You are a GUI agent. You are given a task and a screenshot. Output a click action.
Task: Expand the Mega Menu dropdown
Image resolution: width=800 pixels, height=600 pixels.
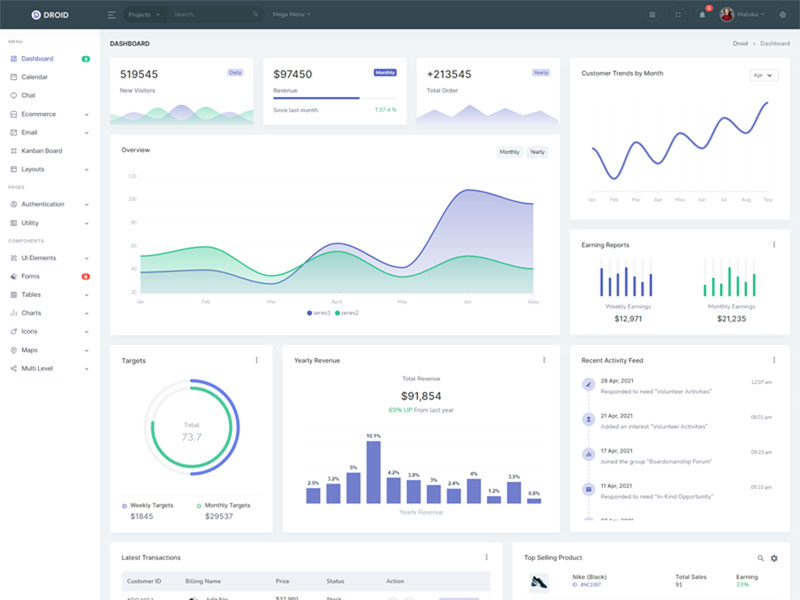[x=292, y=15]
